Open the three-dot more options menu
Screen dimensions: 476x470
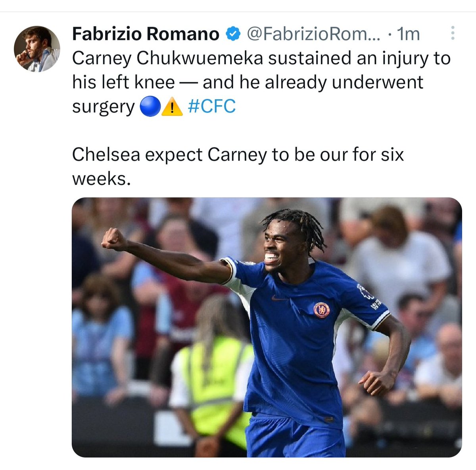pyautogui.click(x=453, y=34)
